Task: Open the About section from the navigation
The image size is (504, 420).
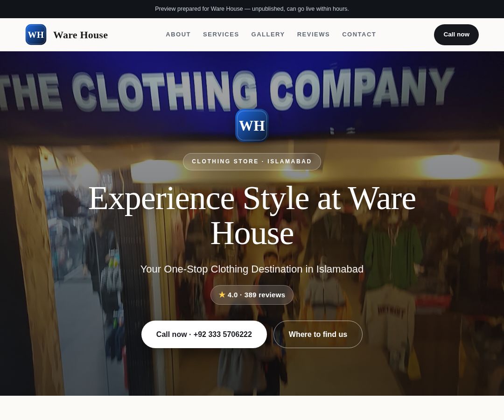Action: pyautogui.click(x=178, y=35)
